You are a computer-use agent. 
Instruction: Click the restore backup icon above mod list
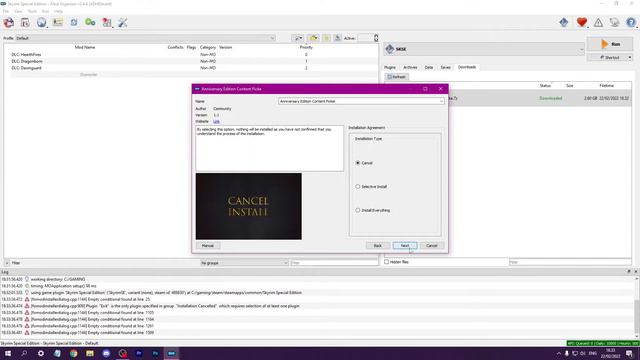(x=327, y=38)
